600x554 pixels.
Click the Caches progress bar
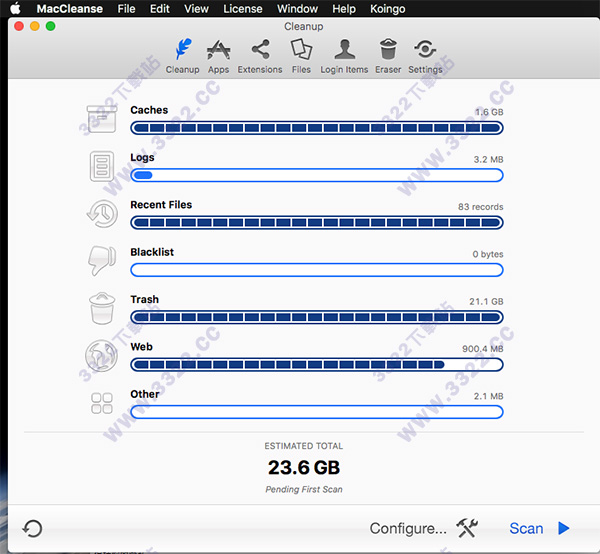(317, 128)
